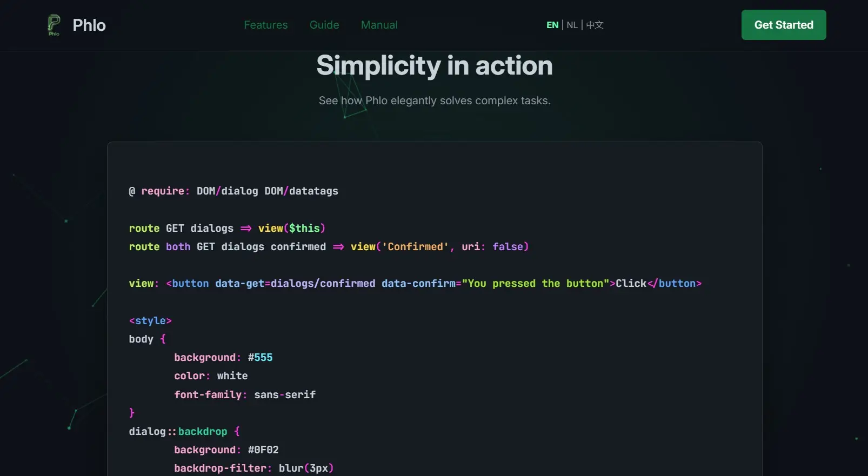Switch language to 中文
The height and width of the screenshot is (476, 868).
(x=595, y=25)
